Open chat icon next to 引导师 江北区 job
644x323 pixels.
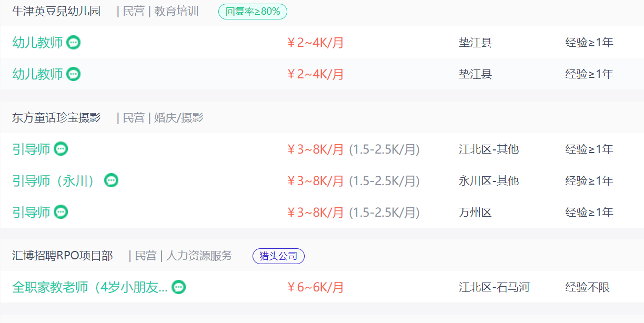[61, 149]
